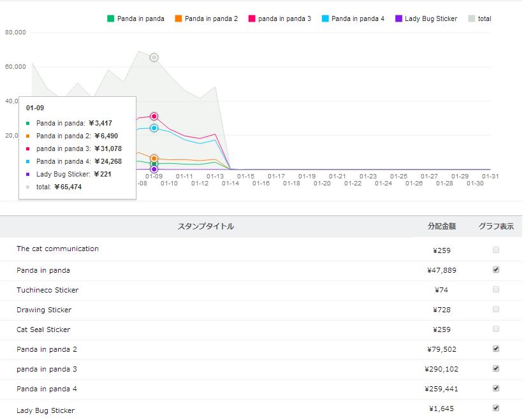The width and height of the screenshot is (526, 420).
Task: Select Tuchineco Sticker title
Action: [x=47, y=290]
